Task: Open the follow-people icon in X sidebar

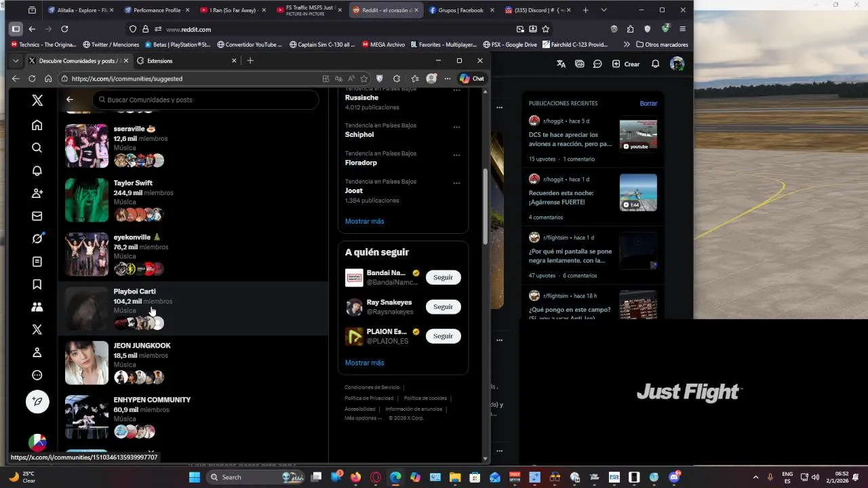Action: 37,193
